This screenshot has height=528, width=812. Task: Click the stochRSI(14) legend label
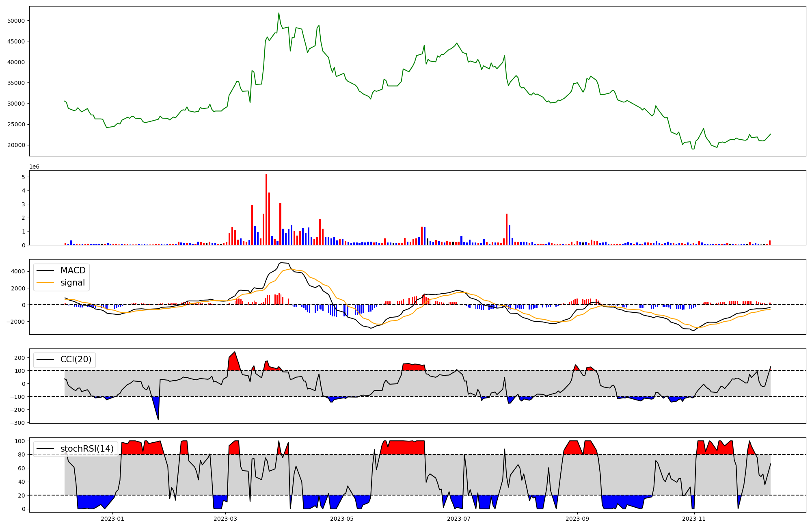click(x=87, y=448)
